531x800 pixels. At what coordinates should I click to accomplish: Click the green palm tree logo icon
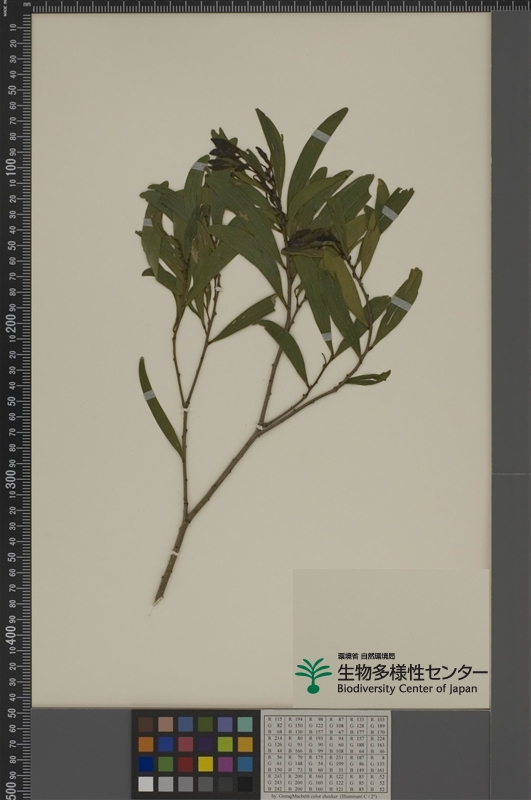(313, 676)
